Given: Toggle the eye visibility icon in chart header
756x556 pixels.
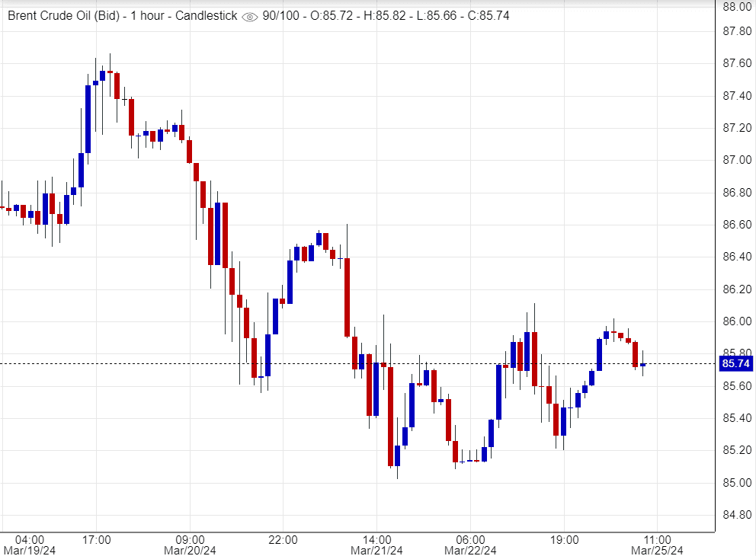Looking at the screenshot, I should tap(249, 16).
